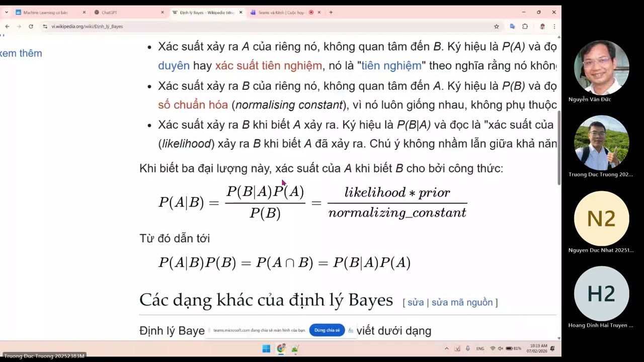The width and height of the screenshot is (644, 362).
Task: Open the third pinned taskbar app
Action: pyautogui.click(x=295, y=348)
